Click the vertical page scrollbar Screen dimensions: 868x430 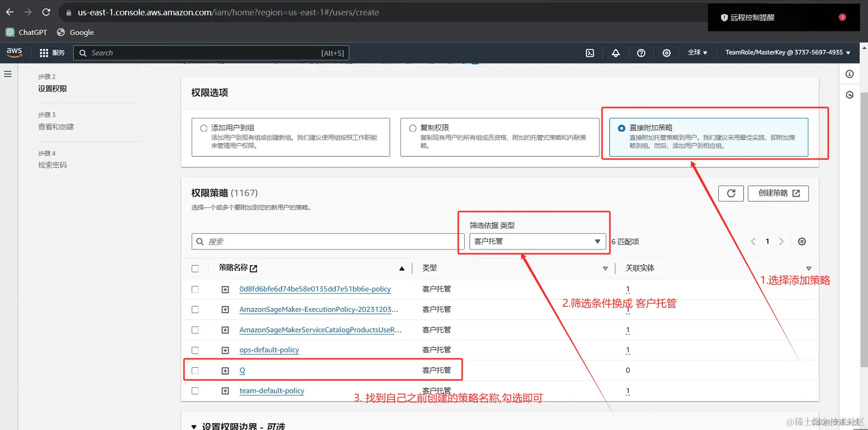864,229
